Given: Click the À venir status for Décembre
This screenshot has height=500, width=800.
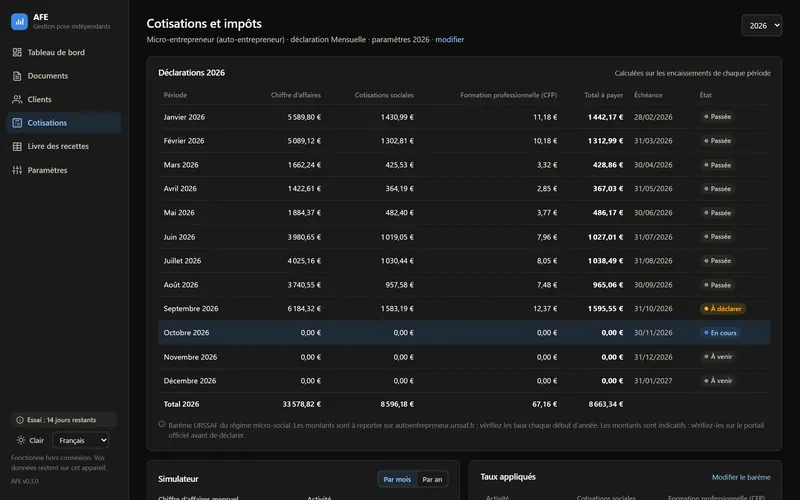Looking at the screenshot, I should 718,381.
